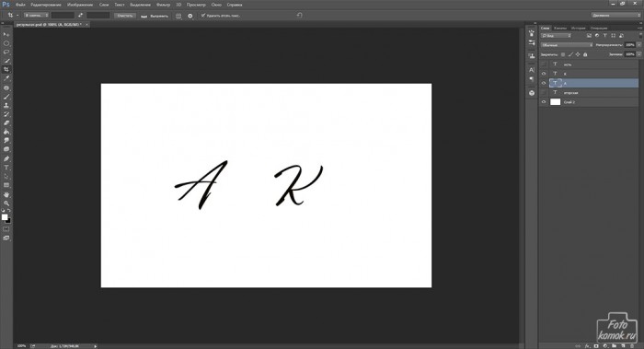
Task: Select the Lasso tool
Action: coord(6,52)
